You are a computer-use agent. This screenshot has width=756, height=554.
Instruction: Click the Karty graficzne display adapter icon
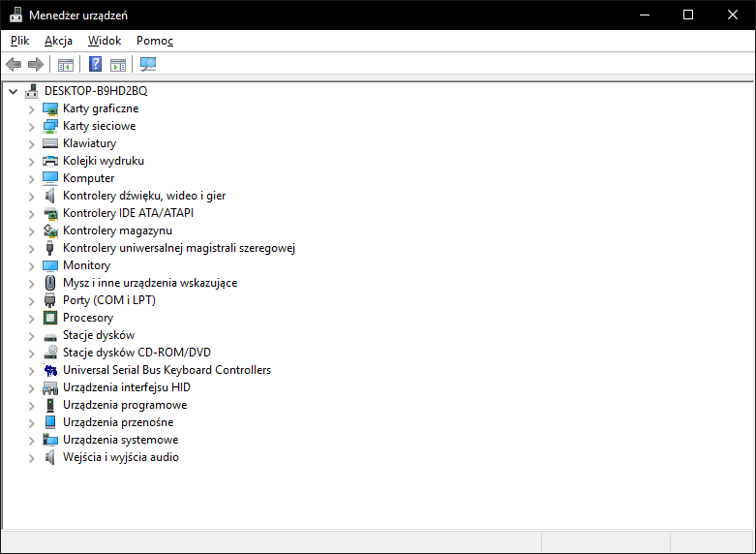click(x=50, y=108)
